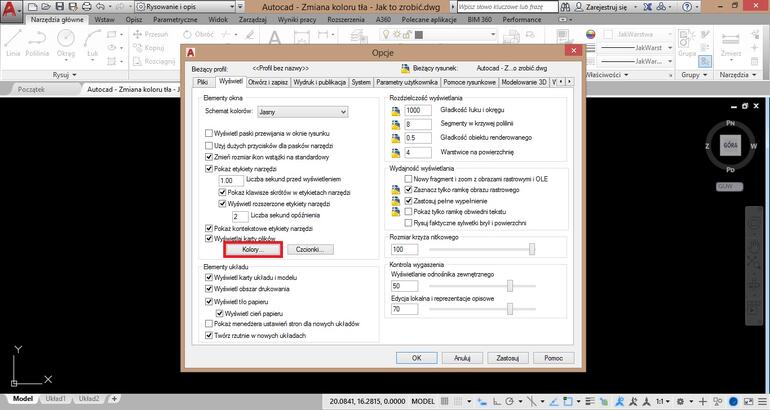Screen dimensions: 770x410
Task: Open the AutoCAD application menu logo
Action: (9, 9)
